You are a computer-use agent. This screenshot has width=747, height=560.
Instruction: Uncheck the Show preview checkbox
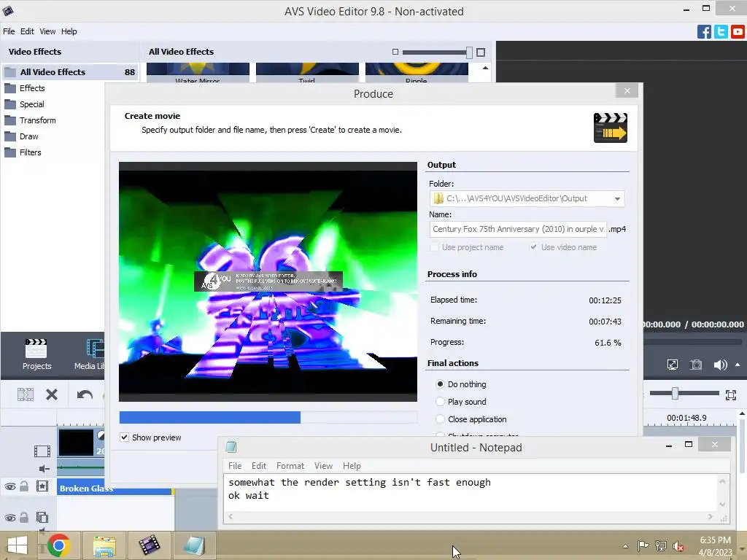click(124, 437)
